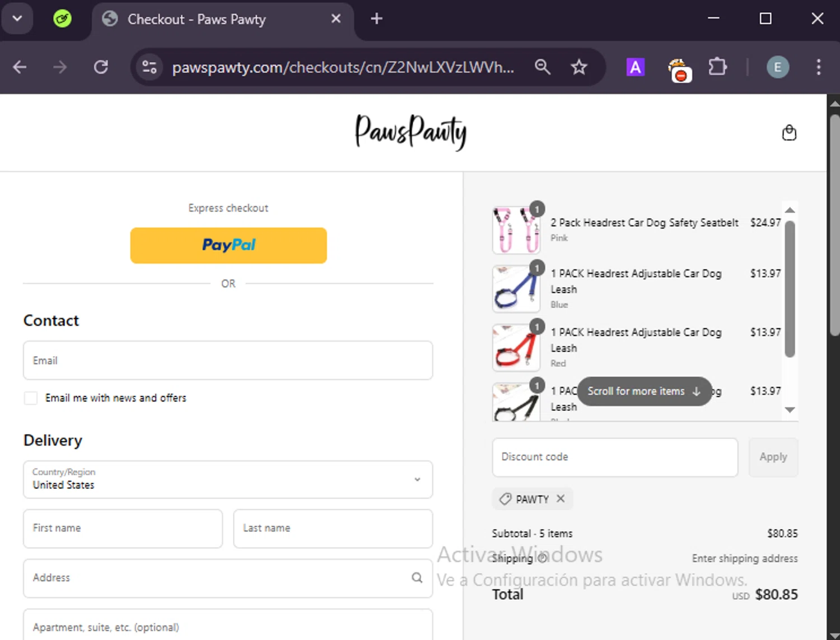Click 'Subtotal · 5 items' text
840x640 pixels.
point(533,534)
